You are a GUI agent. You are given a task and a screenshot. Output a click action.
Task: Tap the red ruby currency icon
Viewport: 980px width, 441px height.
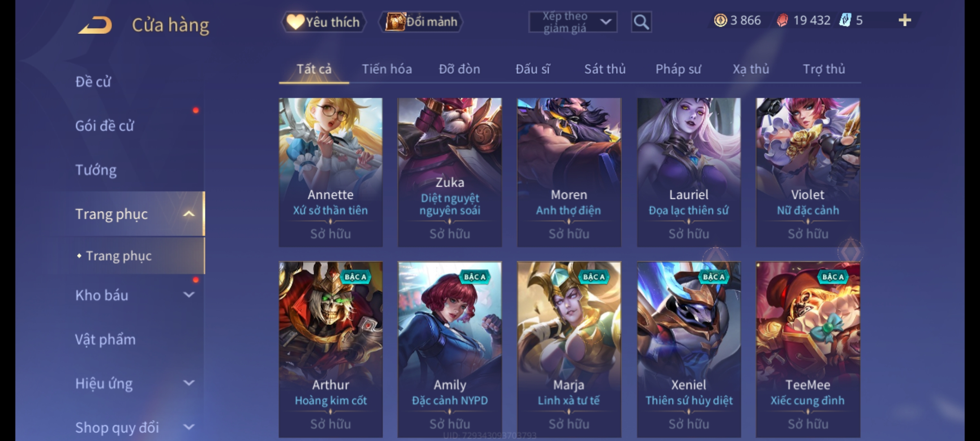point(782,20)
